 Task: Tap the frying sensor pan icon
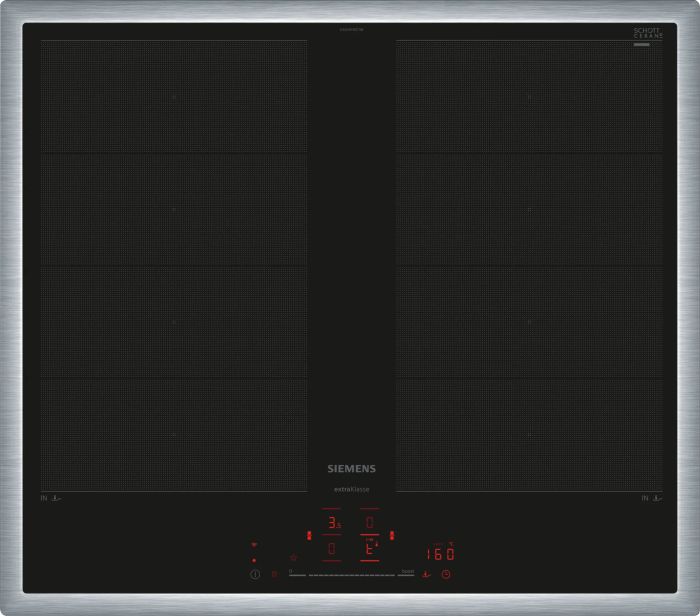click(426, 574)
